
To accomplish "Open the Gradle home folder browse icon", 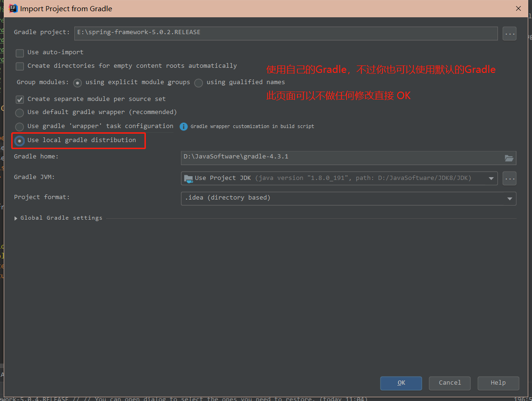I will pyautogui.click(x=509, y=158).
